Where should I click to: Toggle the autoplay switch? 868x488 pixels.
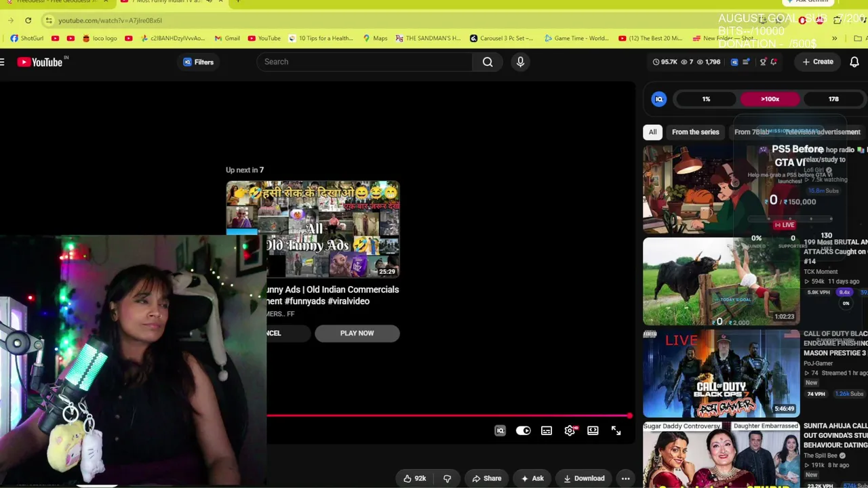coord(524,431)
